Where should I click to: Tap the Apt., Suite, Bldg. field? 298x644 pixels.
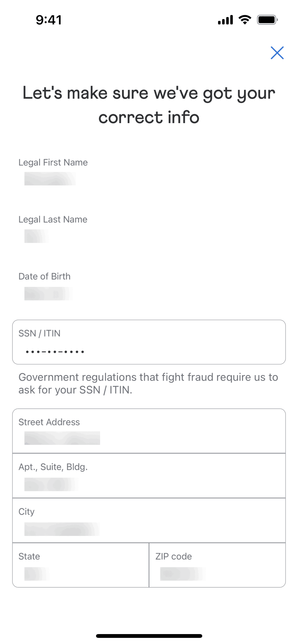149,475
